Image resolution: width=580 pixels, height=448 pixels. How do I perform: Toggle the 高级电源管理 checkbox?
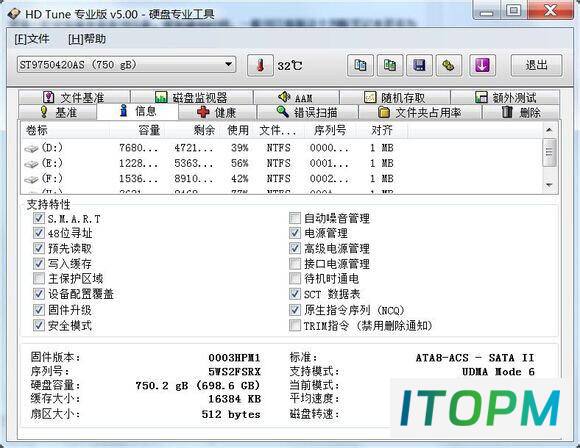click(x=295, y=248)
